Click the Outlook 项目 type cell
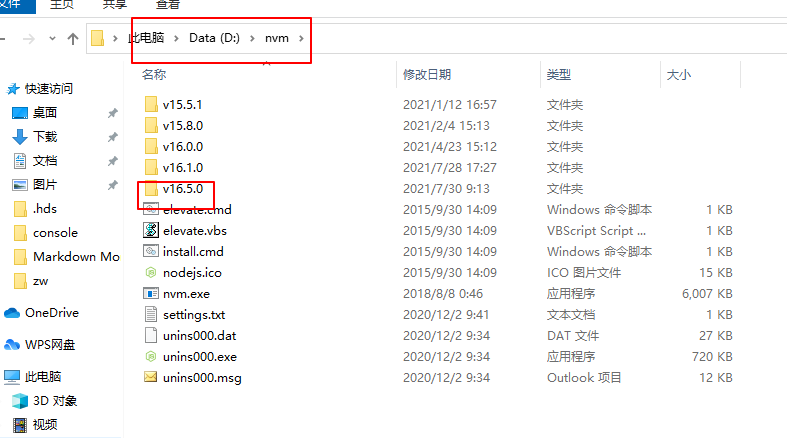The height and width of the screenshot is (438, 787). [x=584, y=377]
